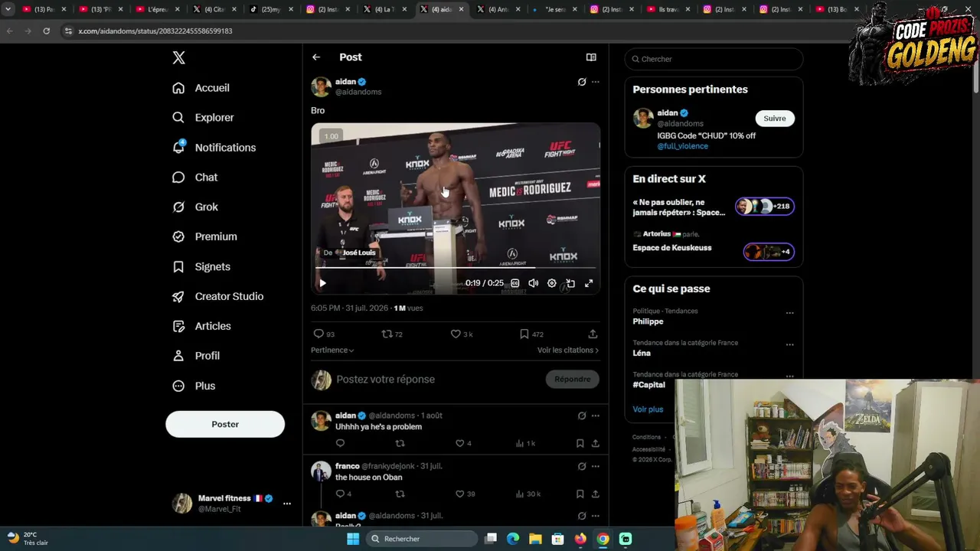
Task: Click Grok icon on franco's reply
Action: pyautogui.click(x=582, y=466)
